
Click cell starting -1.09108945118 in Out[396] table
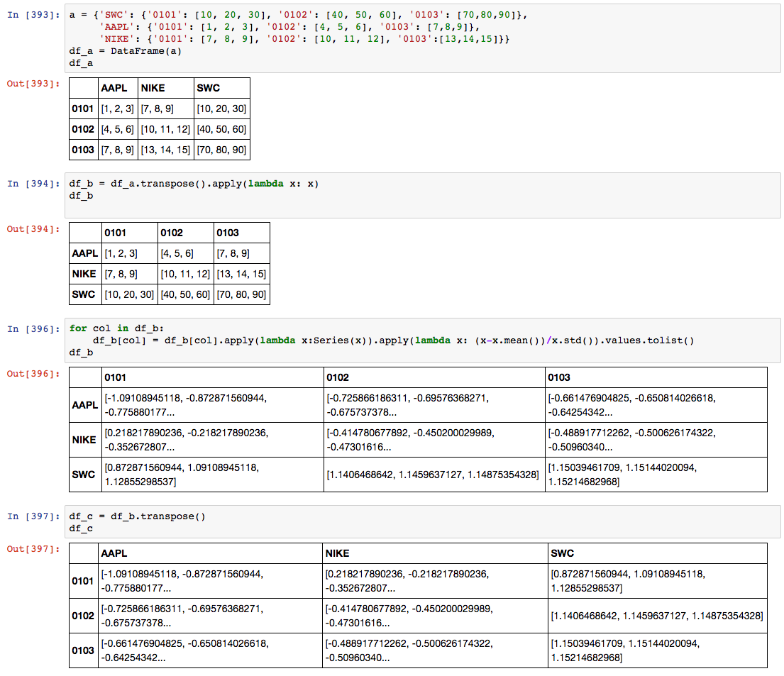(213, 405)
